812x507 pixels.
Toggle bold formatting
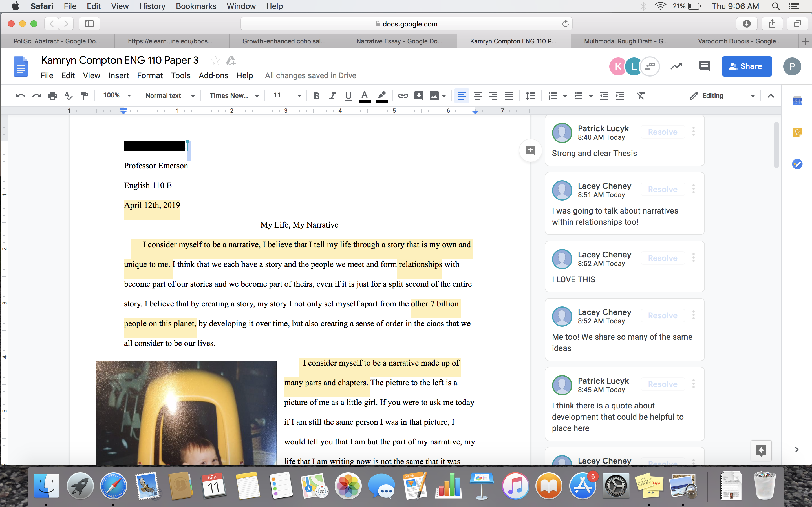click(x=316, y=96)
